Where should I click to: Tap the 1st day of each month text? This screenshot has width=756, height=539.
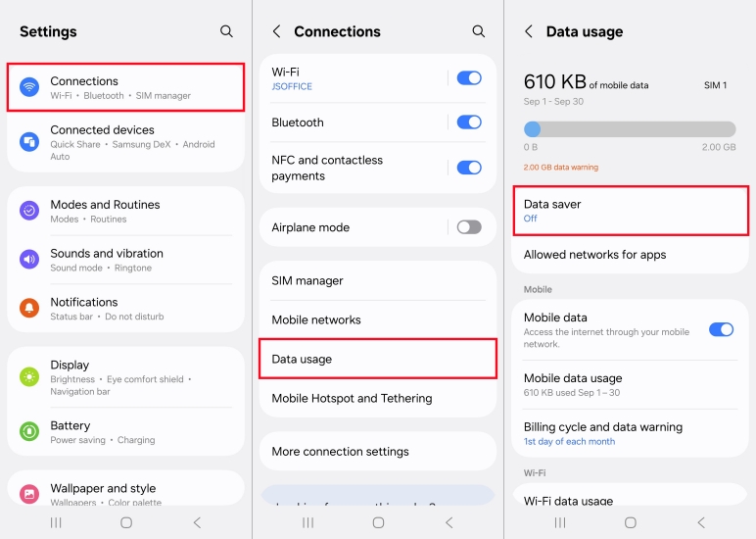pos(569,442)
